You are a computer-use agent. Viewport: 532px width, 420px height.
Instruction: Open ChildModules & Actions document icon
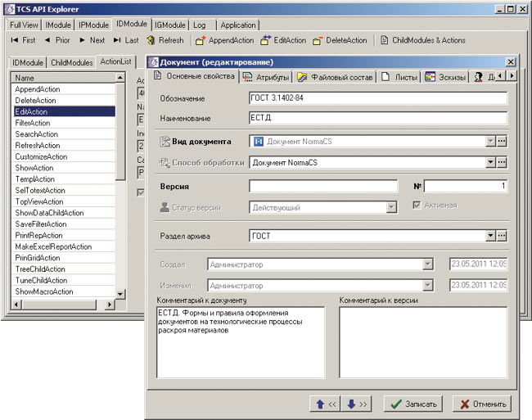point(384,40)
